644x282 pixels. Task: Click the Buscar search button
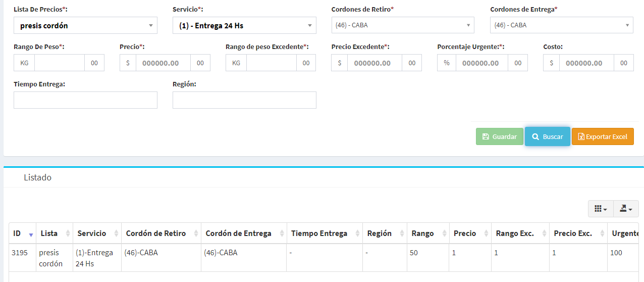(548, 136)
